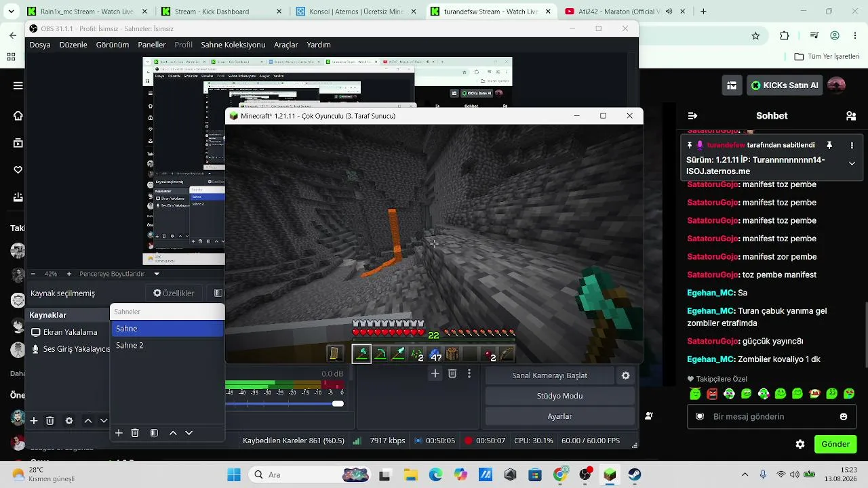Move scene down in Sahneler toolbar
This screenshot has height=488, width=868.
[189, 433]
